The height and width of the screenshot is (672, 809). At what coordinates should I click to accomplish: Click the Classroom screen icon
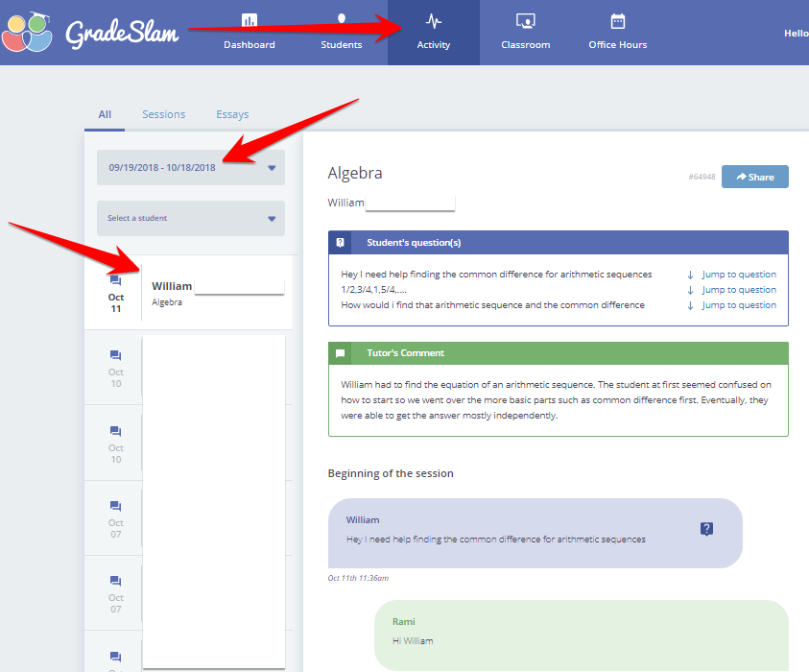tap(525, 20)
